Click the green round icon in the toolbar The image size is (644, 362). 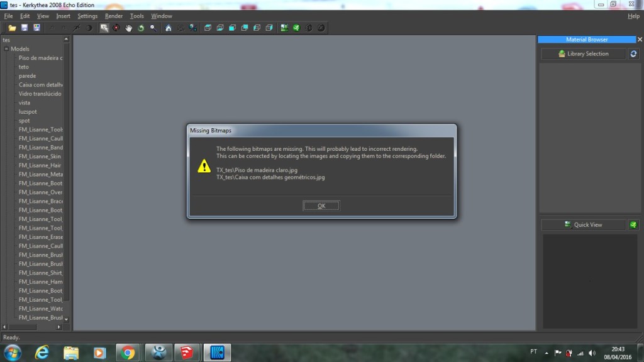pos(296,28)
